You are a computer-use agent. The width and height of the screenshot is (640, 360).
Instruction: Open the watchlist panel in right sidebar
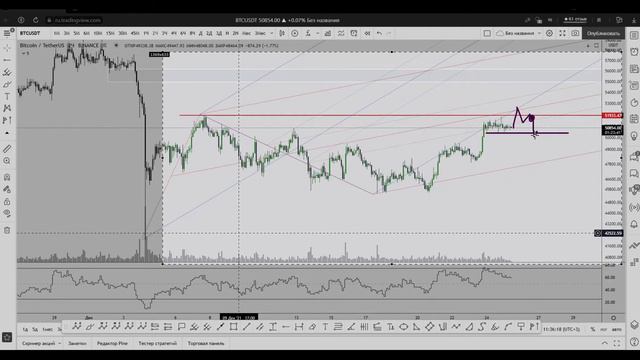[x=634, y=36]
